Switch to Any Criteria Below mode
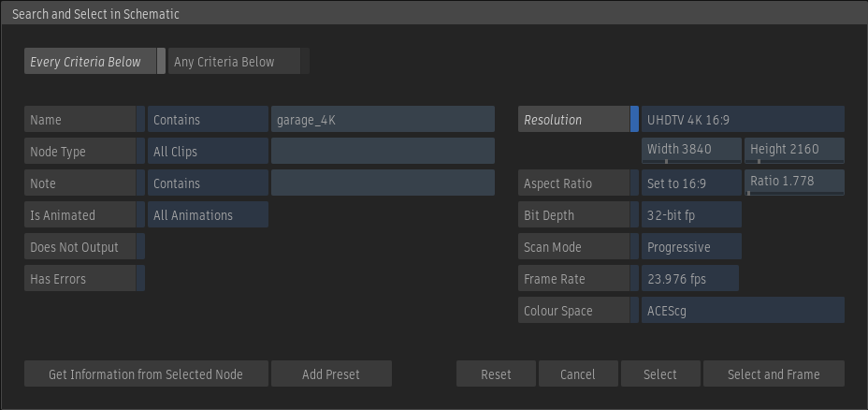Screen dimensions: 868x410 [238, 62]
